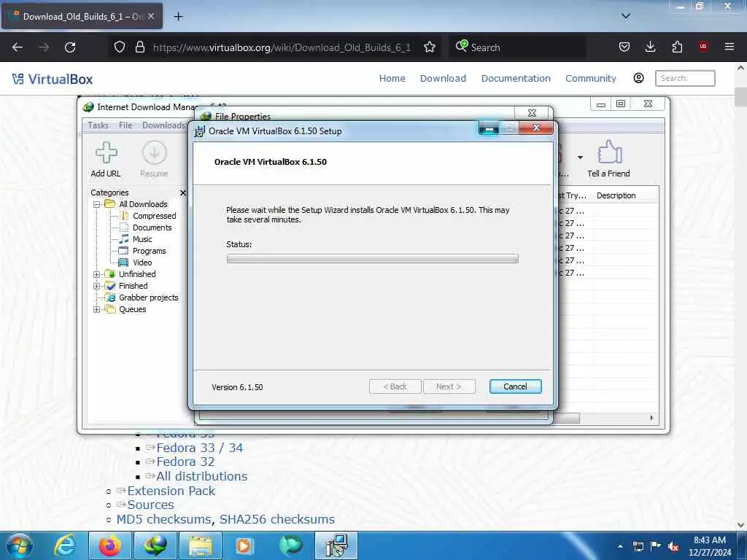Select the All Downloads category
This screenshot has width=747, height=560.
tap(143, 204)
